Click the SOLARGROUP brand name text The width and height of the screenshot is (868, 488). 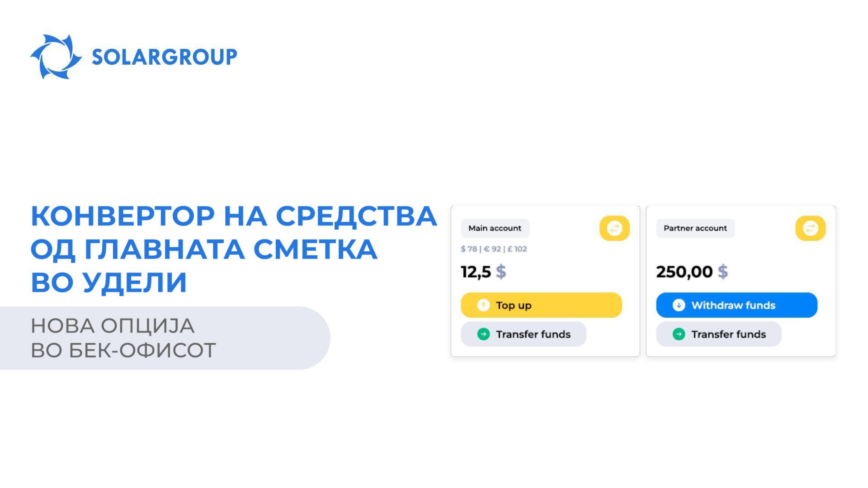(165, 57)
